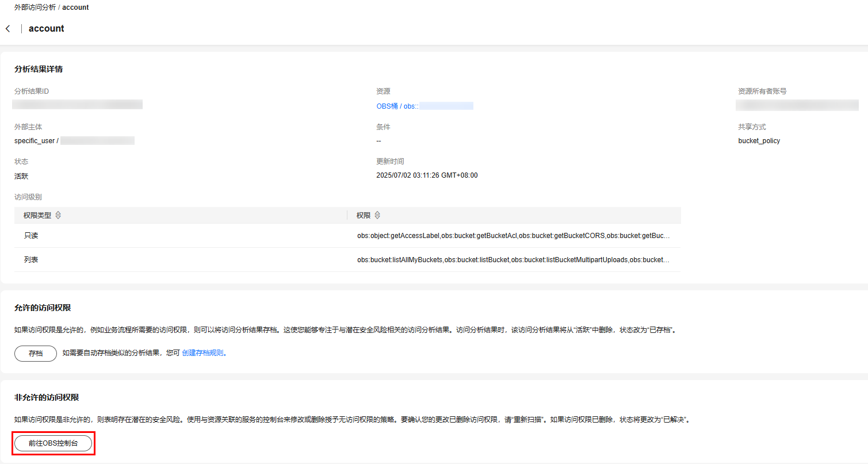The height and width of the screenshot is (464, 868).
Task: Click the 活跃 status value
Action: (x=21, y=177)
